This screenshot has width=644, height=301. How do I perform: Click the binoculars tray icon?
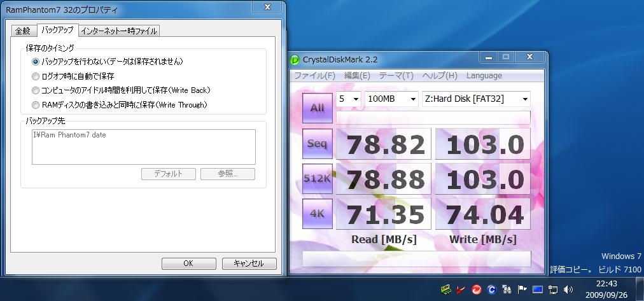507,290
